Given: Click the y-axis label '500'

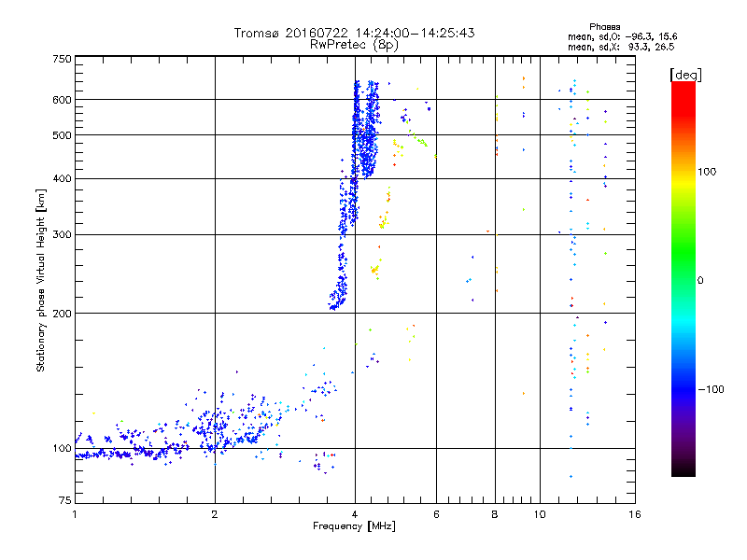Looking at the screenshot, I should [63, 135].
